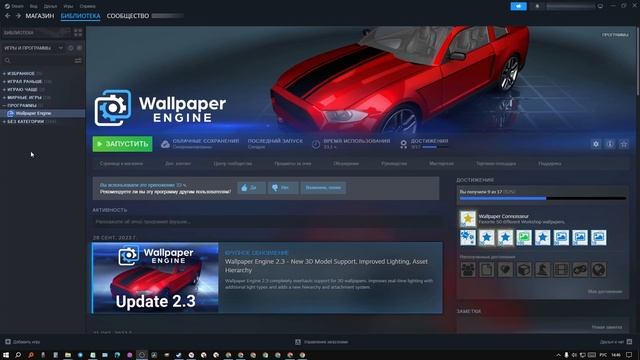This screenshot has width=640, height=360.
Task: Select Wallpaper Engine in library list
Action: [x=42, y=113]
